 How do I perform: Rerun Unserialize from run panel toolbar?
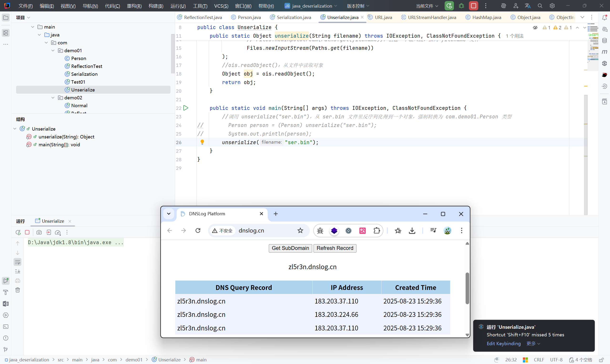(18, 232)
